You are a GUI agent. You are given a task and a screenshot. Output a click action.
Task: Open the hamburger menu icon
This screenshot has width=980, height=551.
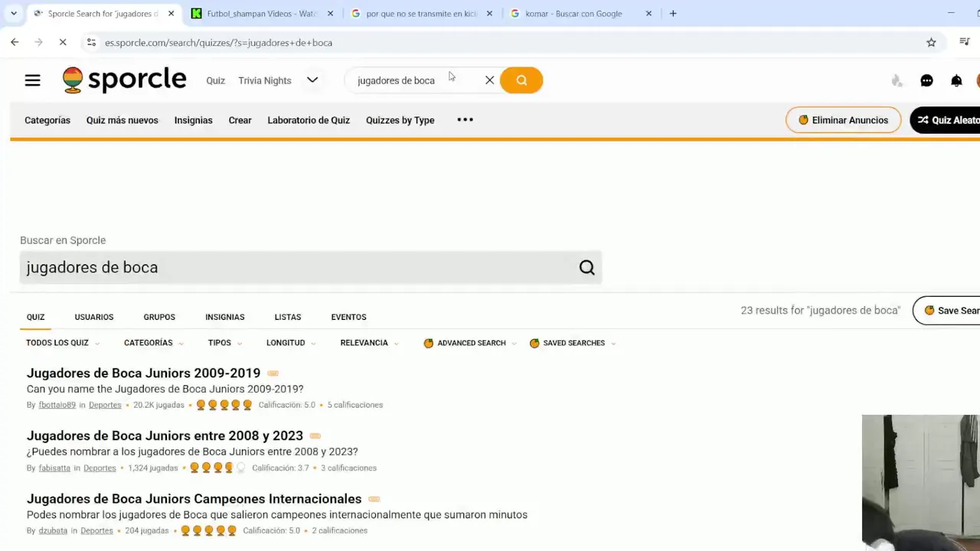pos(32,80)
